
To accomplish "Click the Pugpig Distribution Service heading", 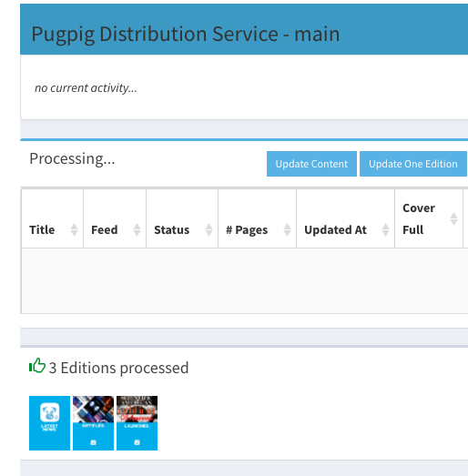I will [x=186, y=34].
